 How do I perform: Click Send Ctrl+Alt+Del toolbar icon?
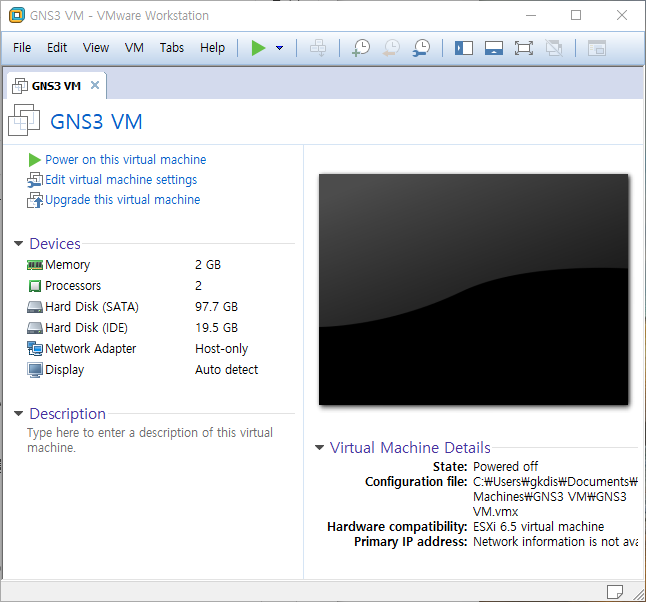(318, 48)
